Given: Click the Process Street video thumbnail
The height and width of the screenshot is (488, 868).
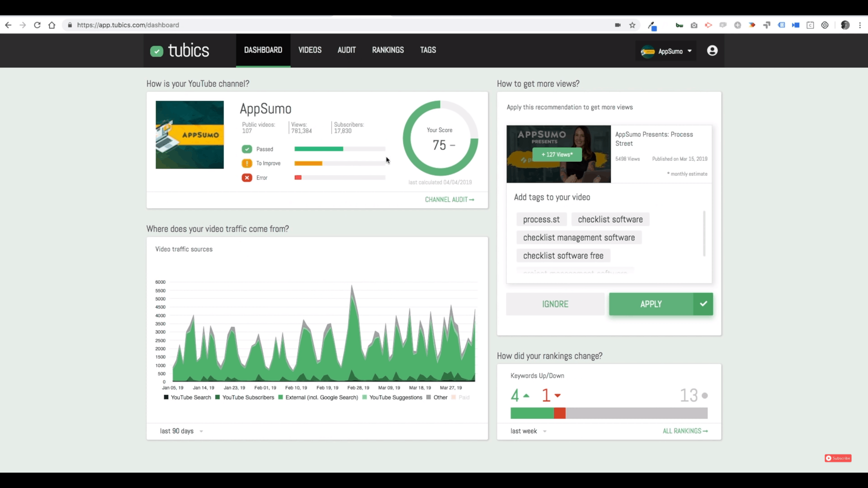Looking at the screenshot, I should click(x=558, y=154).
